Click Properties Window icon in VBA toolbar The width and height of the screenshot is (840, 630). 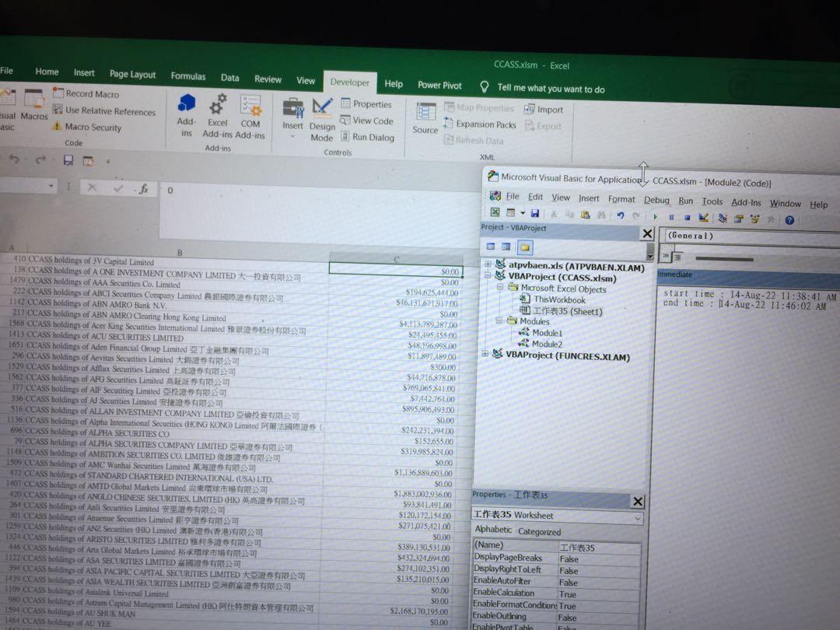coord(739,219)
